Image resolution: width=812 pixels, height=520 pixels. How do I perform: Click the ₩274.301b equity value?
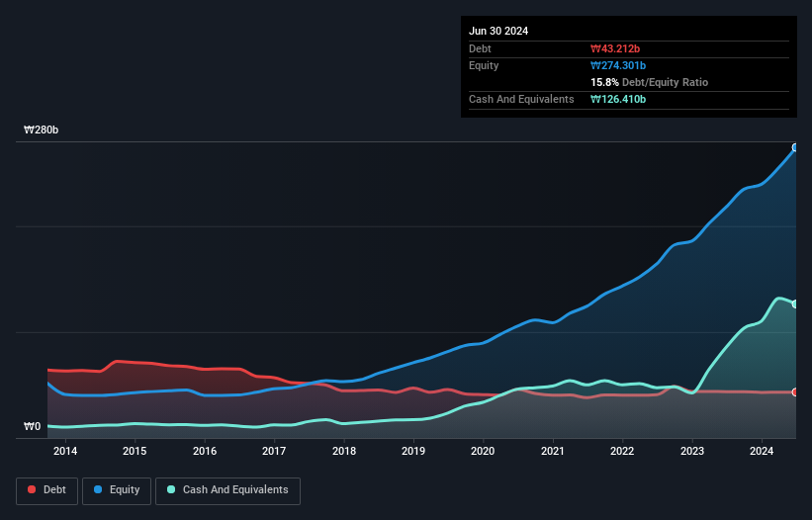[x=618, y=65]
